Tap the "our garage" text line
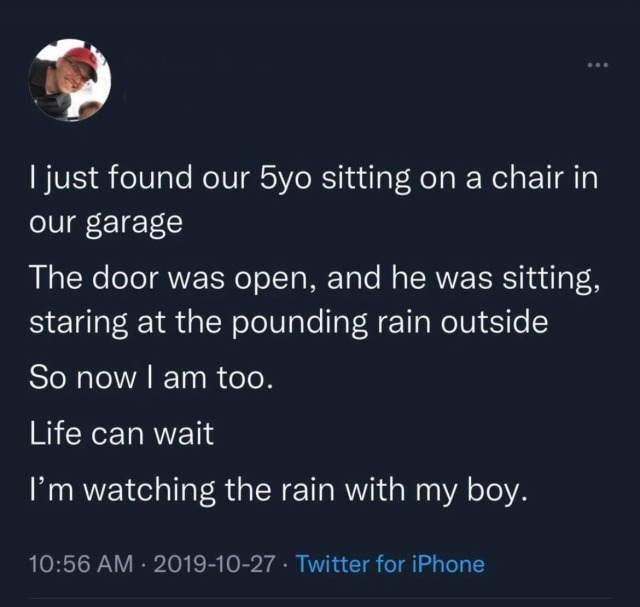 tap(106, 223)
